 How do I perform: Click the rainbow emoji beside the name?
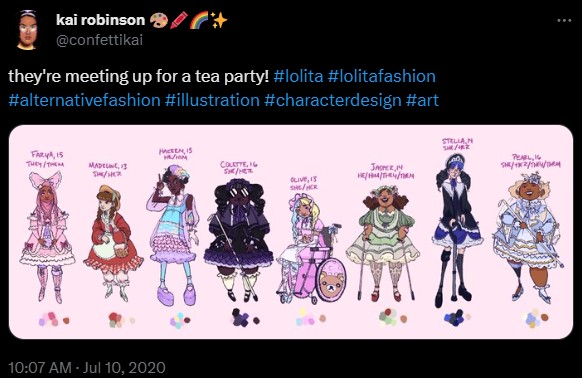tap(199, 20)
